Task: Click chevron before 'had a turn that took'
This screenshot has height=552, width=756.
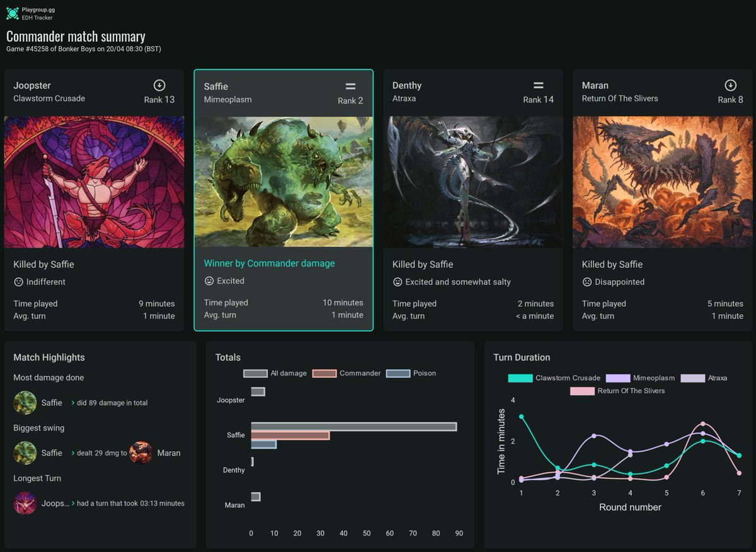Action: point(73,503)
